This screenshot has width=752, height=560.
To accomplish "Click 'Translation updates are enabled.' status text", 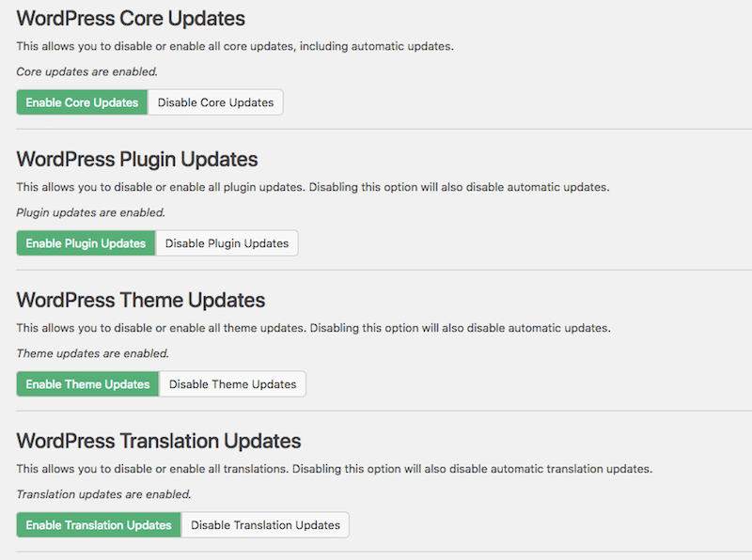I will [103, 495].
